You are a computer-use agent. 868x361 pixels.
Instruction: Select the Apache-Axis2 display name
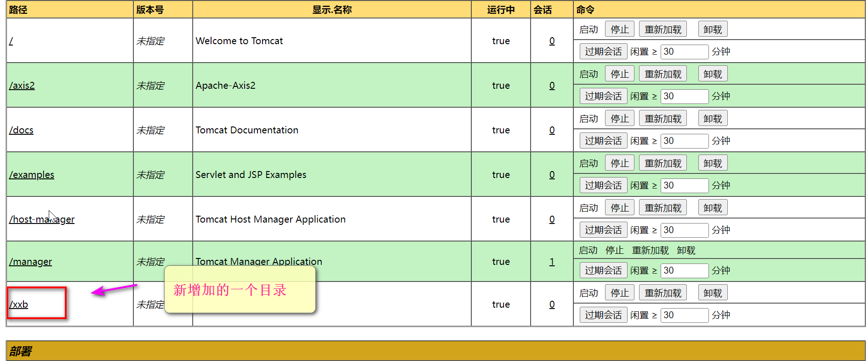click(x=225, y=86)
